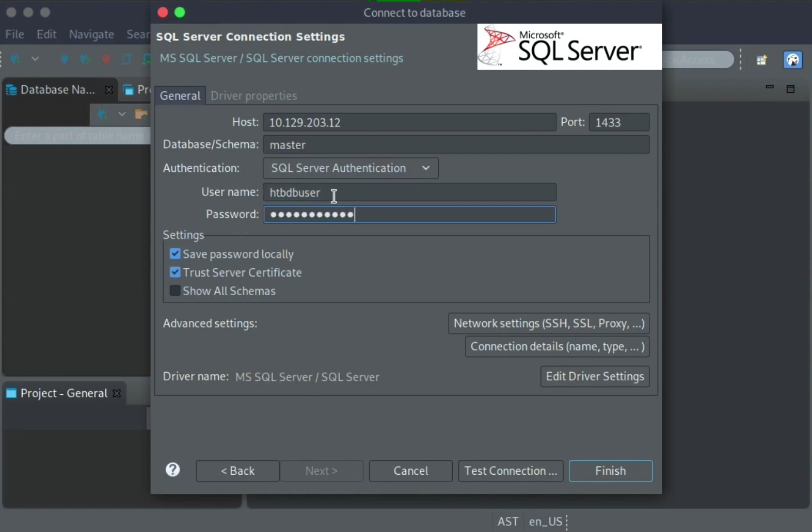Open the partially hidden Search menu
Screen dimensions: 812x532
tap(138, 34)
